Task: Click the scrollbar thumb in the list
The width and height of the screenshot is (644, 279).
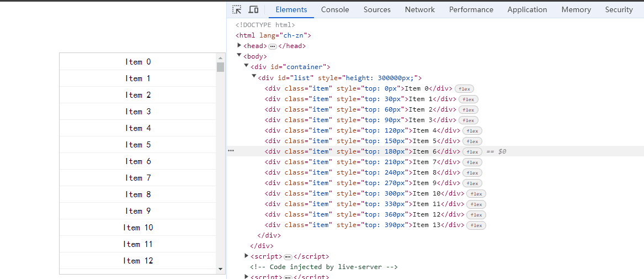Action: 221,67
